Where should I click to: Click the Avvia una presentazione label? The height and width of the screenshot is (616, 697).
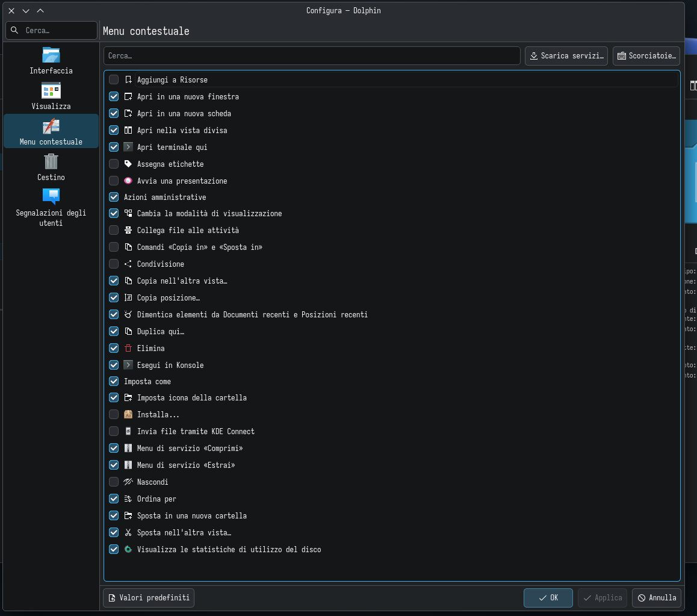[x=182, y=181]
